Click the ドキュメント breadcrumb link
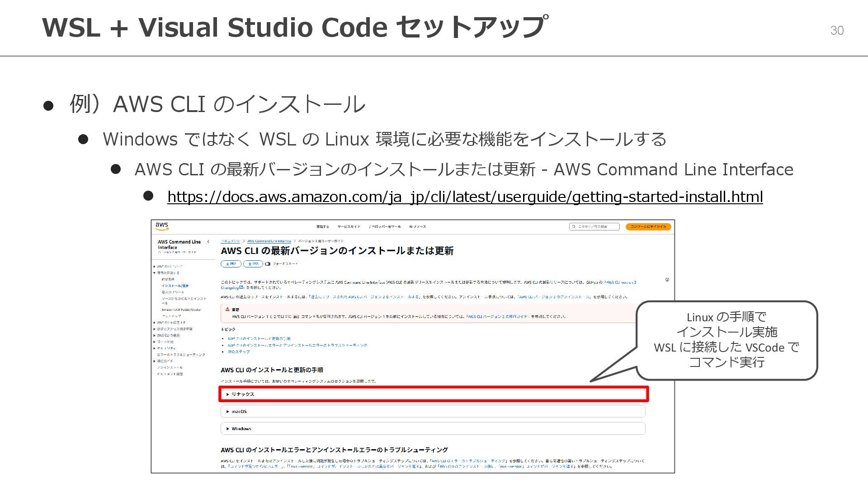 coord(231,241)
